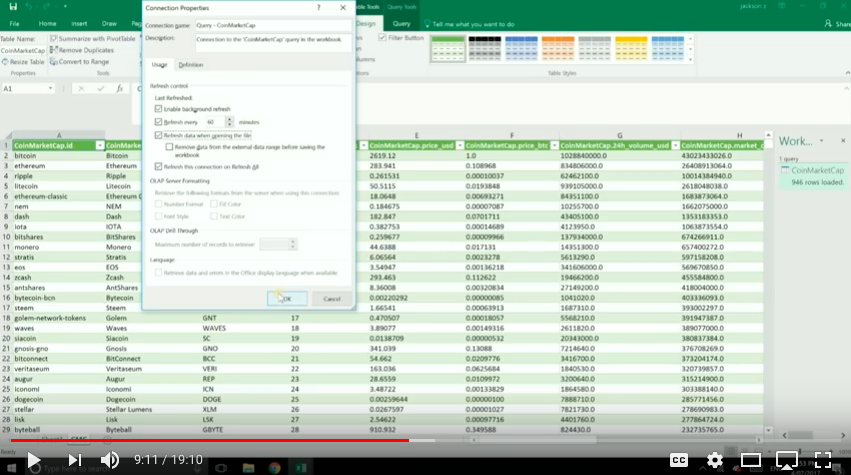Select cell containing bitcoin in row 2

click(x=59, y=156)
